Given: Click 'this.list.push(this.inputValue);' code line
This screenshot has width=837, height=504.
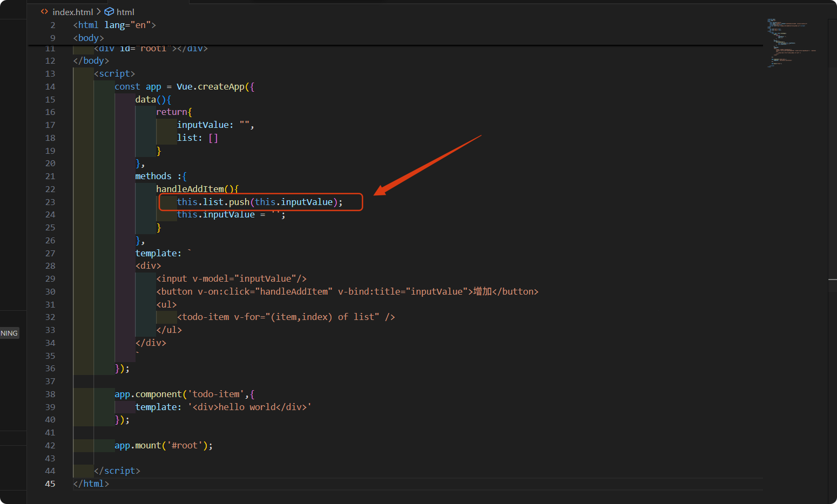Looking at the screenshot, I should 260,202.
